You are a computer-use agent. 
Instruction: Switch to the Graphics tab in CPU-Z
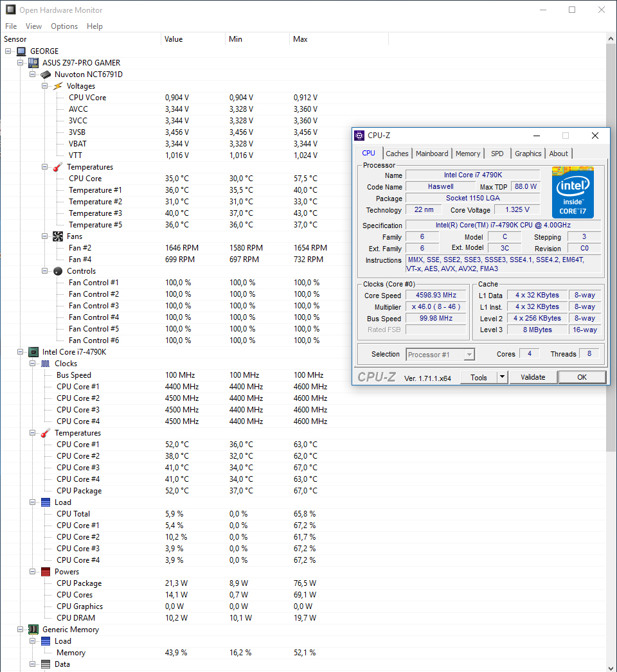pyautogui.click(x=528, y=154)
